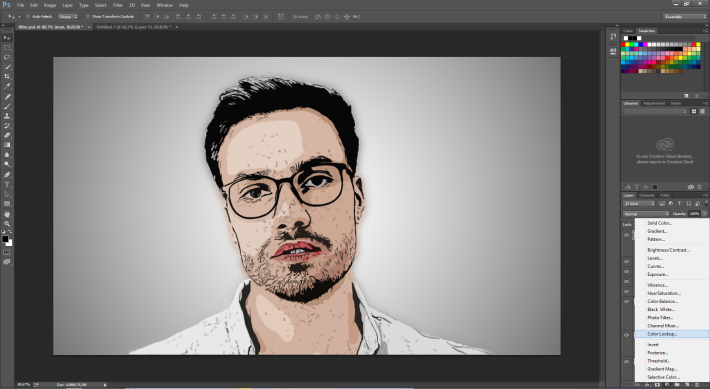Screen dimensions: 710x389
Task: Select the Pen tool
Action: point(7,175)
